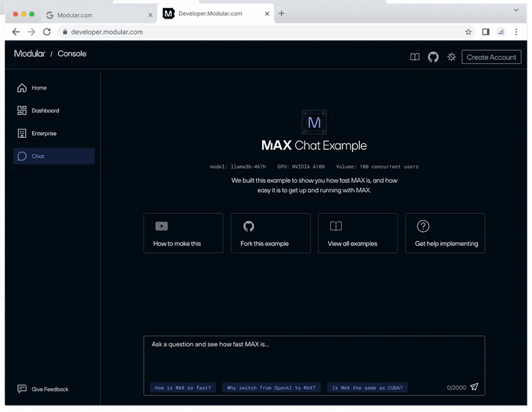Expand the tab search chevron in the tab strip
The image size is (532, 412).
tap(516, 10)
